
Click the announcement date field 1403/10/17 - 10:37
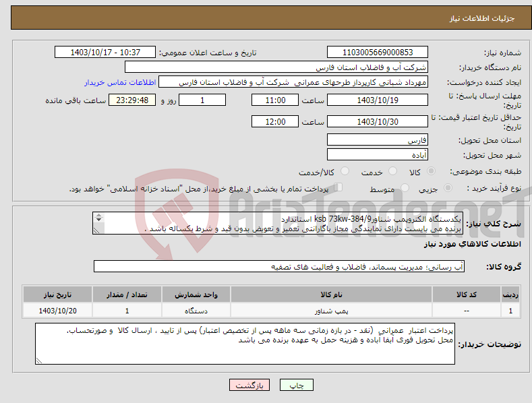[105, 53]
